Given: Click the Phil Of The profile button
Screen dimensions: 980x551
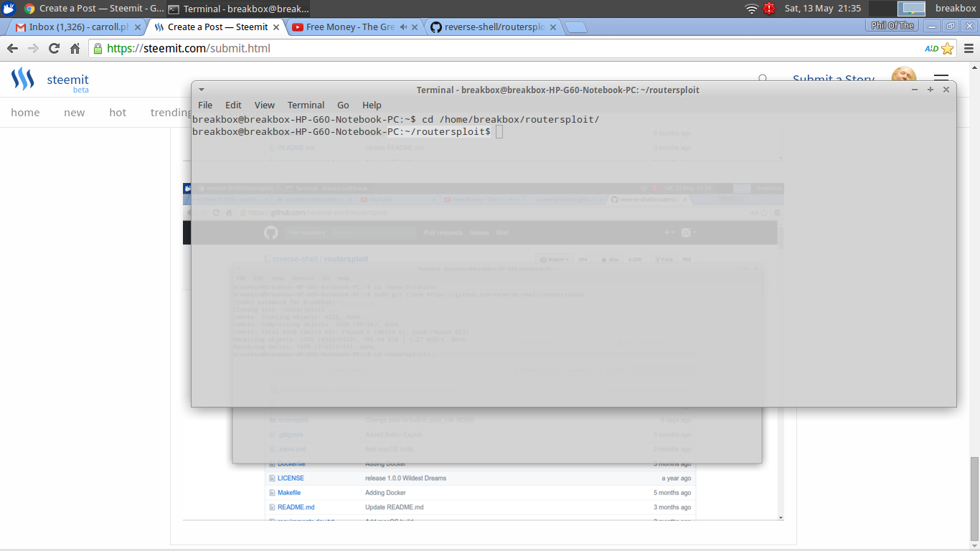Looking at the screenshot, I should (x=893, y=26).
